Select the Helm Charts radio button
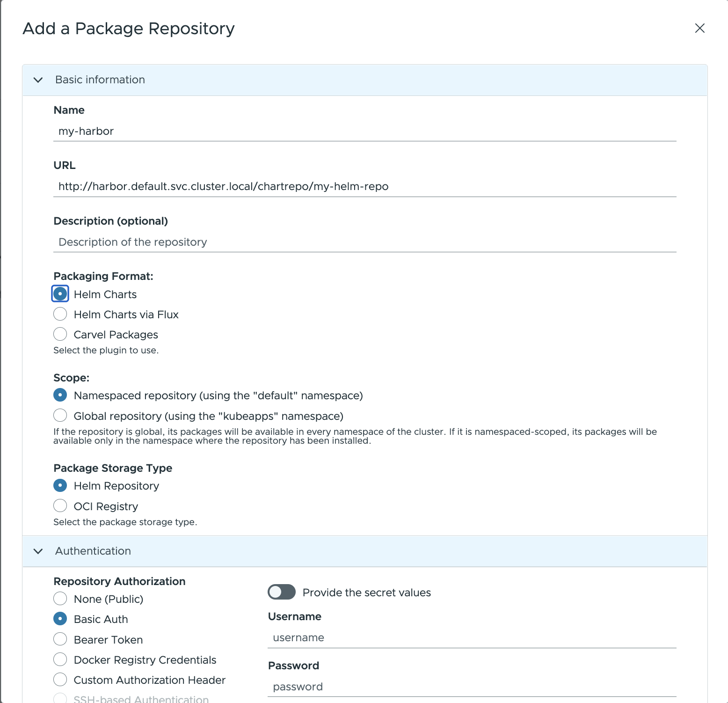This screenshot has width=728, height=703. (60, 293)
